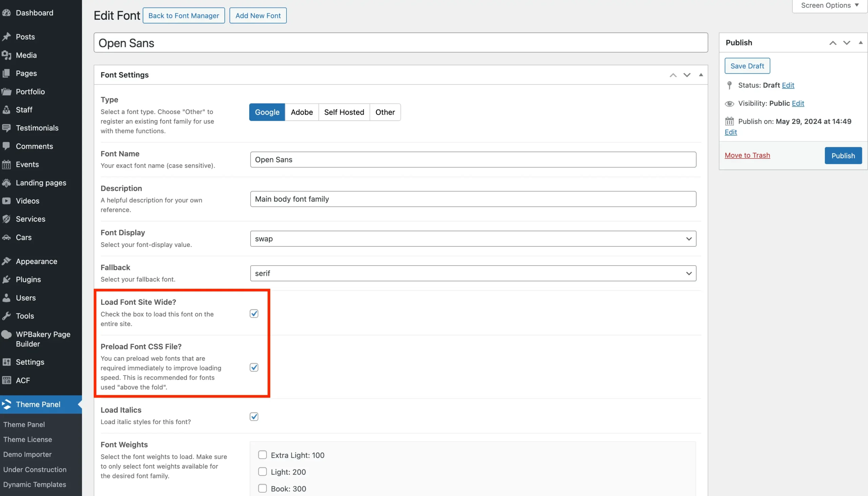Viewport: 868px width, 496px height.
Task: Click the Dashboard gauge icon in sidebar
Action: click(6, 13)
